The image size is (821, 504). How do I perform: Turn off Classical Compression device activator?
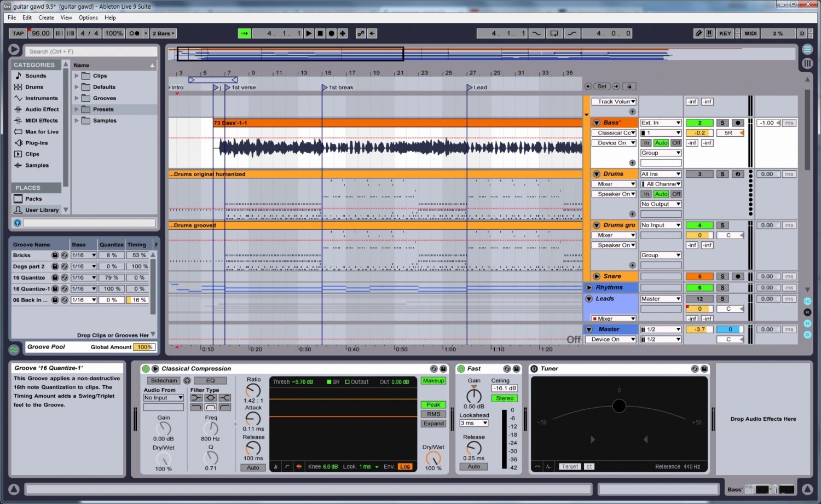[x=146, y=369]
